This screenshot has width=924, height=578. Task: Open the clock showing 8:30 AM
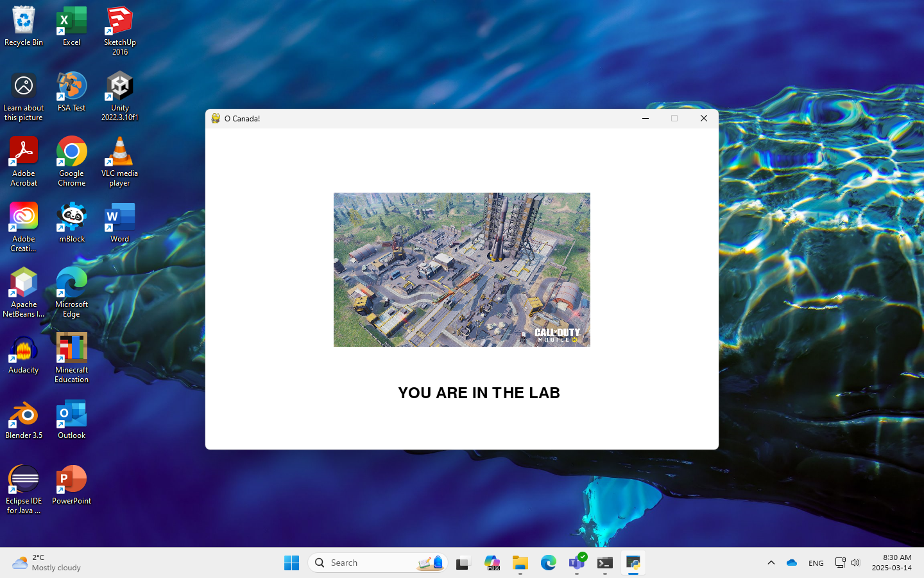pyautogui.click(x=892, y=563)
